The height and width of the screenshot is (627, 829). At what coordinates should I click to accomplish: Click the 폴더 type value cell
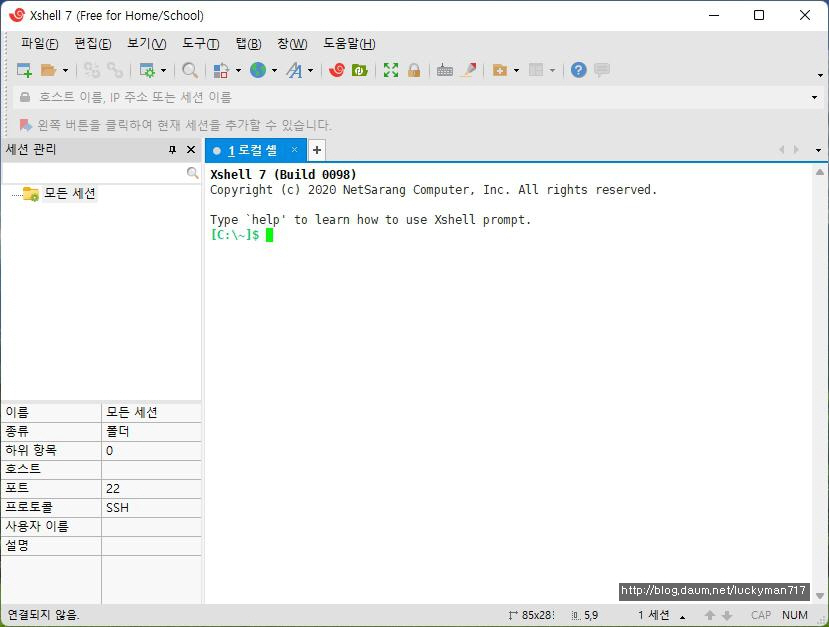tap(151, 431)
